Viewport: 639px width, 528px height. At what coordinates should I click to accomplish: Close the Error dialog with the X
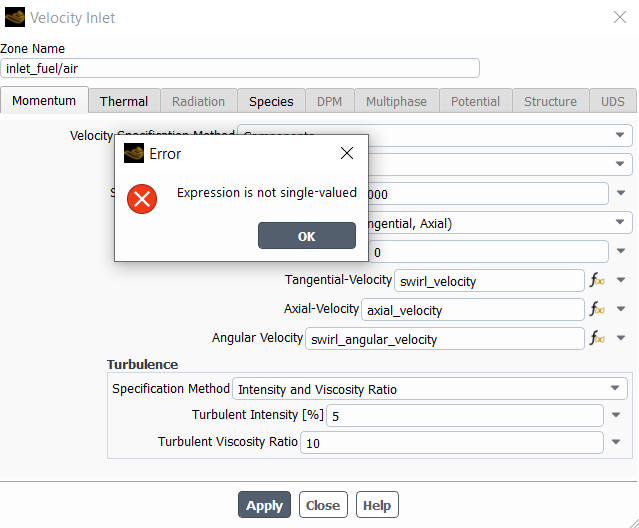tap(347, 153)
